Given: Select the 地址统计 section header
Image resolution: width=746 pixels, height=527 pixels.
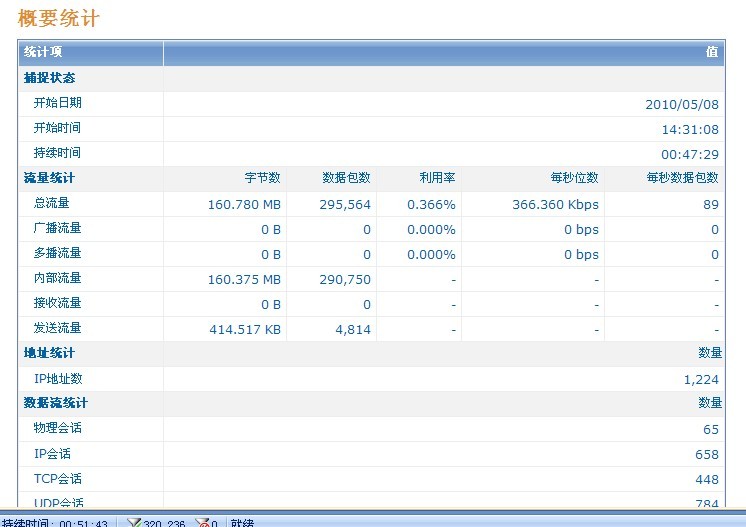Looking at the screenshot, I should click(49, 353).
